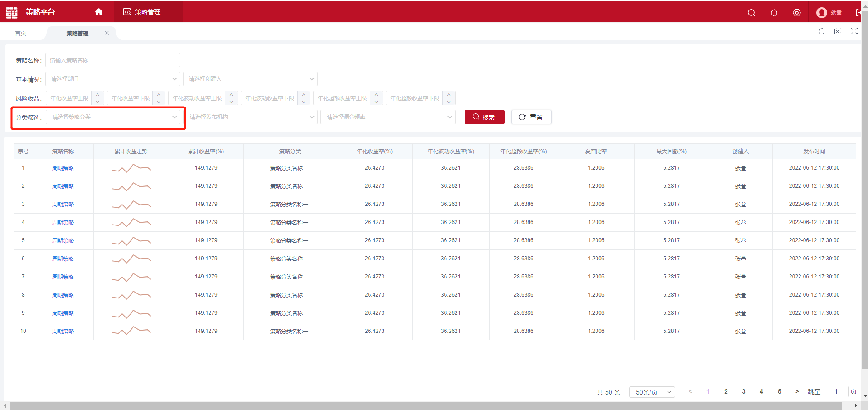Click 策略分类名称一 in row 2
The height and width of the screenshot is (410, 868).
coord(289,186)
